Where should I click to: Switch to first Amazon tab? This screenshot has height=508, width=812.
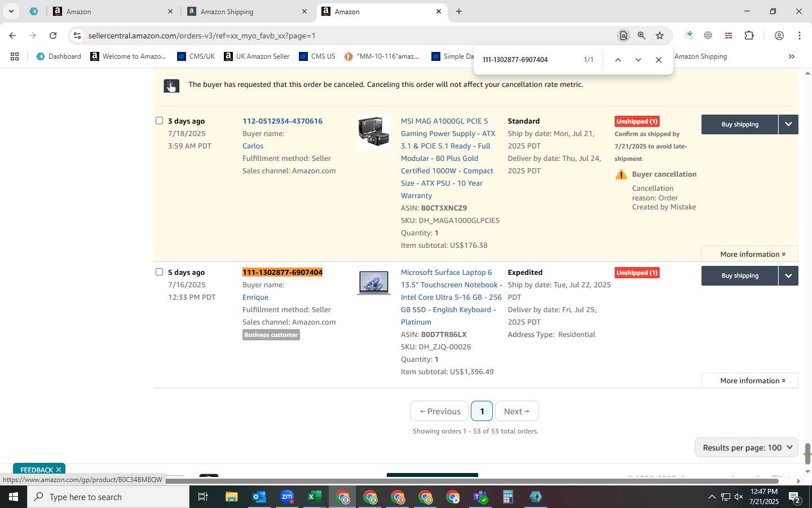(x=112, y=11)
